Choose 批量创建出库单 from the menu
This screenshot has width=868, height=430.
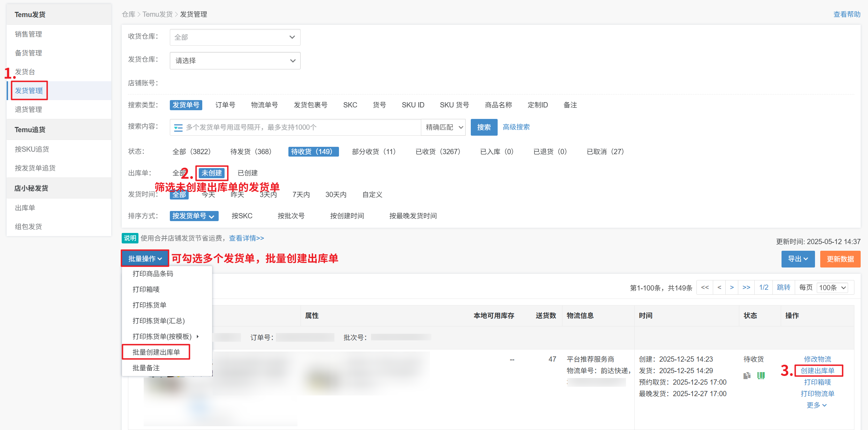click(x=156, y=352)
